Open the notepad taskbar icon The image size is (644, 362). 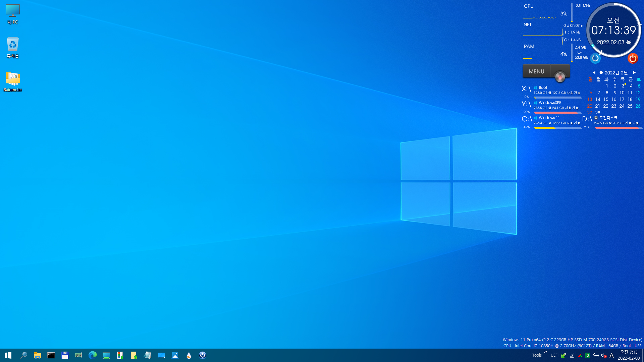[148, 355]
